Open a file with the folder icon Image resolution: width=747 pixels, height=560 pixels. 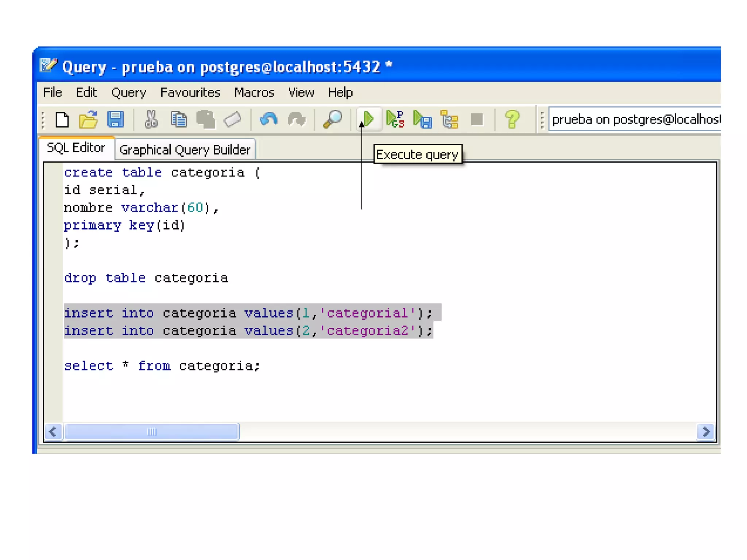click(x=88, y=120)
